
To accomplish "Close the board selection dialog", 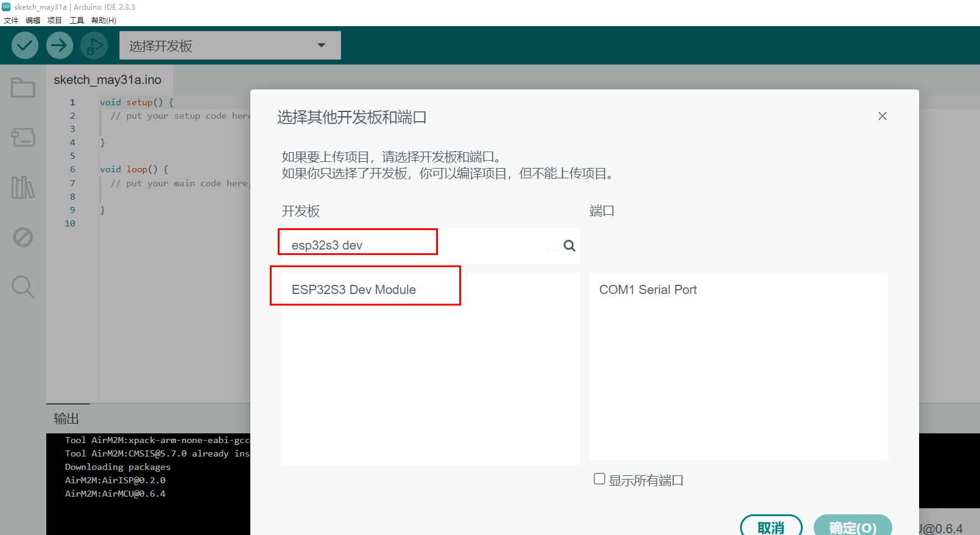I will (883, 116).
